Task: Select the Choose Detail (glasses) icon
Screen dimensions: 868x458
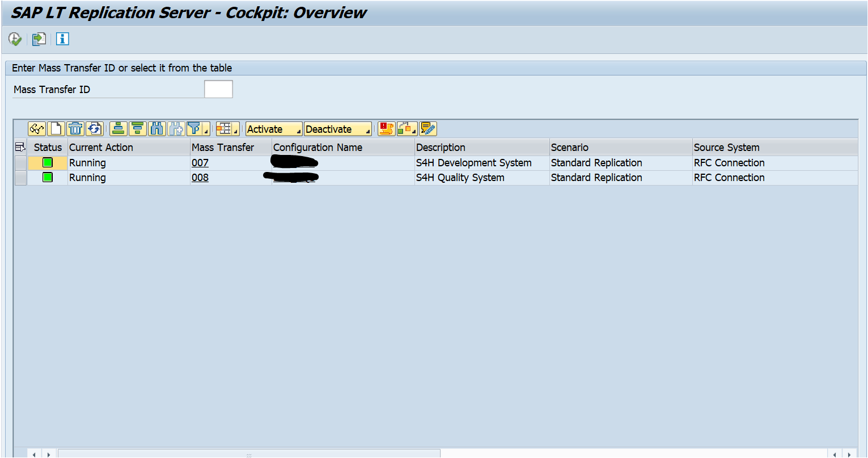Action: point(36,128)
